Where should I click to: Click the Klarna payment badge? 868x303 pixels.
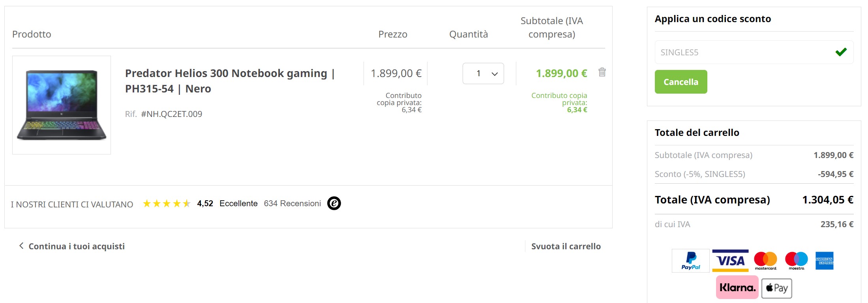click(737, 288)
